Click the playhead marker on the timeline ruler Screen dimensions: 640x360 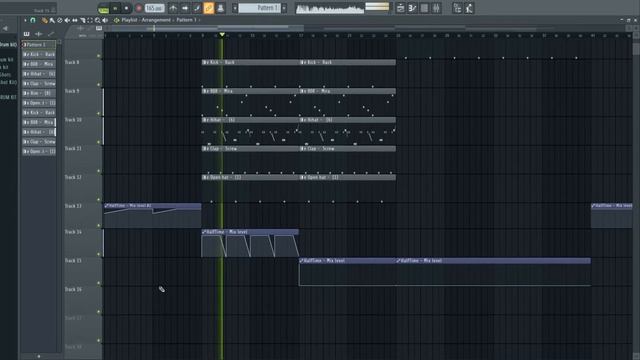click(222, 35)
